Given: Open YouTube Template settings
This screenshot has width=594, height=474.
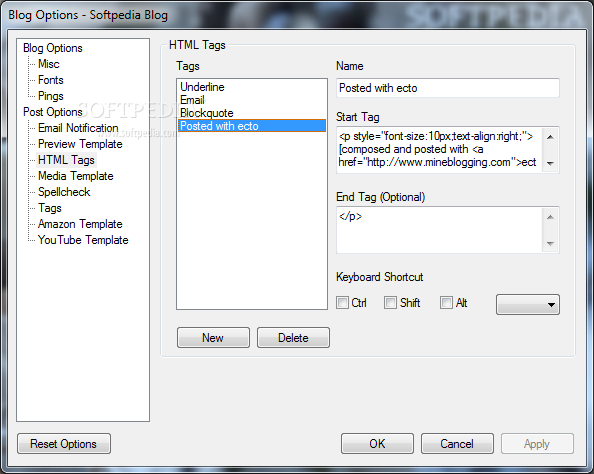Looking at the screenshot, I should pos(83,240).
